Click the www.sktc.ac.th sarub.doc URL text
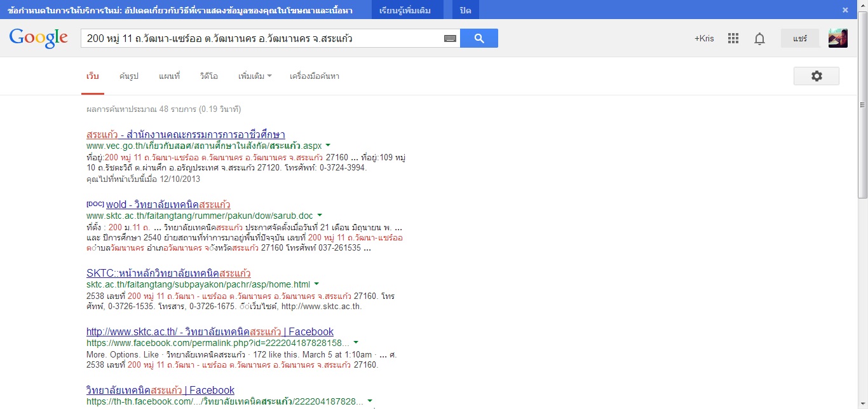The height and width of the screenshot is (409, 868). point(200,216)
